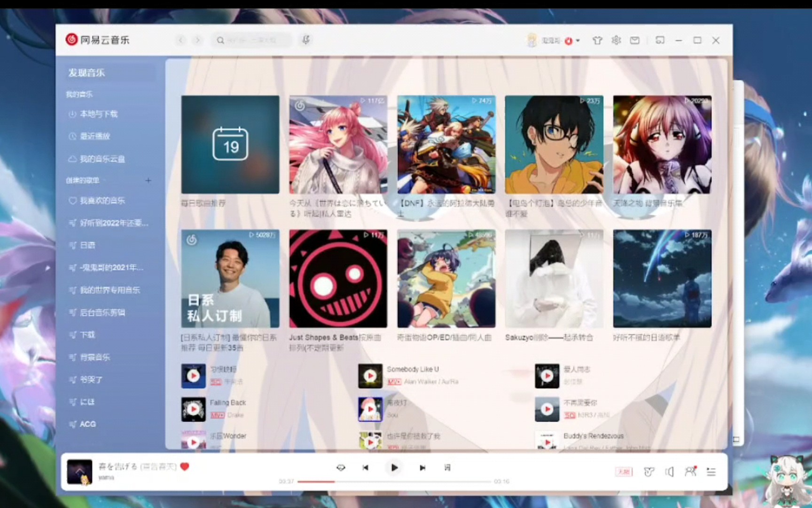Open the skin theme shirt icon
This screenshot has width=812, height=508.
[x=597, y=40]
